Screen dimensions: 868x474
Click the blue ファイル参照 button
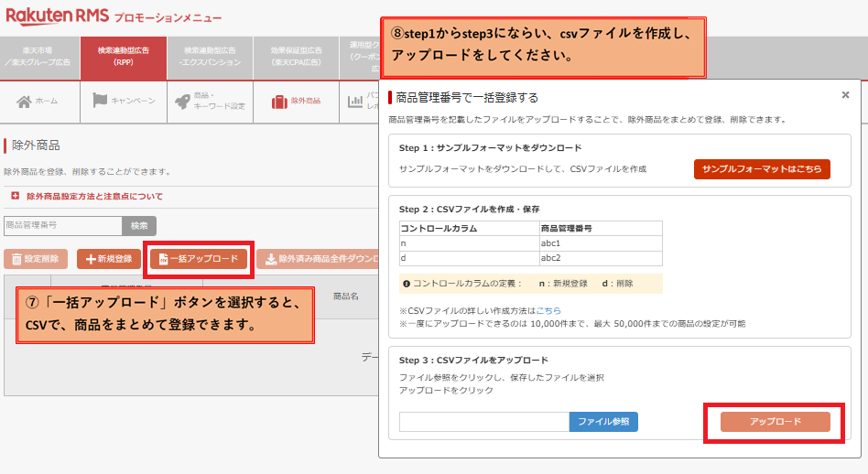click(602, 421)
